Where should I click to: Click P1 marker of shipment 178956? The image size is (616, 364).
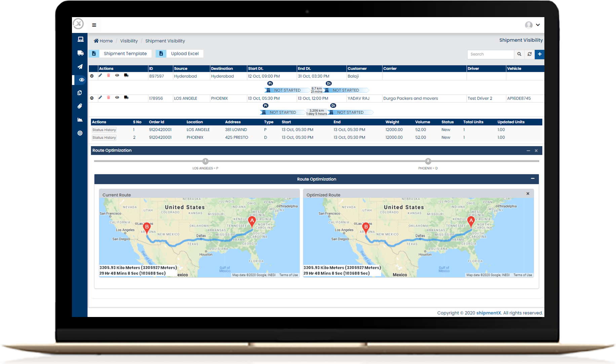pyautogui.click(x=266, y=105)
